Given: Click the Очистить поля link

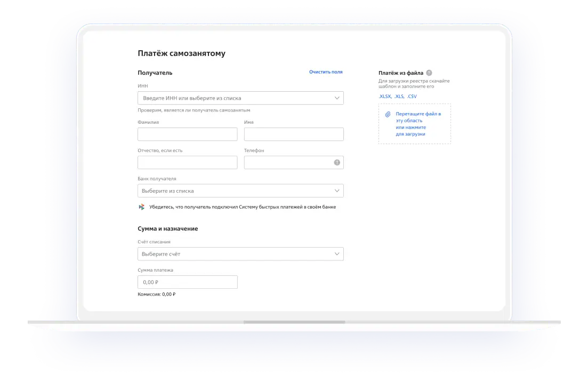Looking at the screenshot, I should pos(326,72).
